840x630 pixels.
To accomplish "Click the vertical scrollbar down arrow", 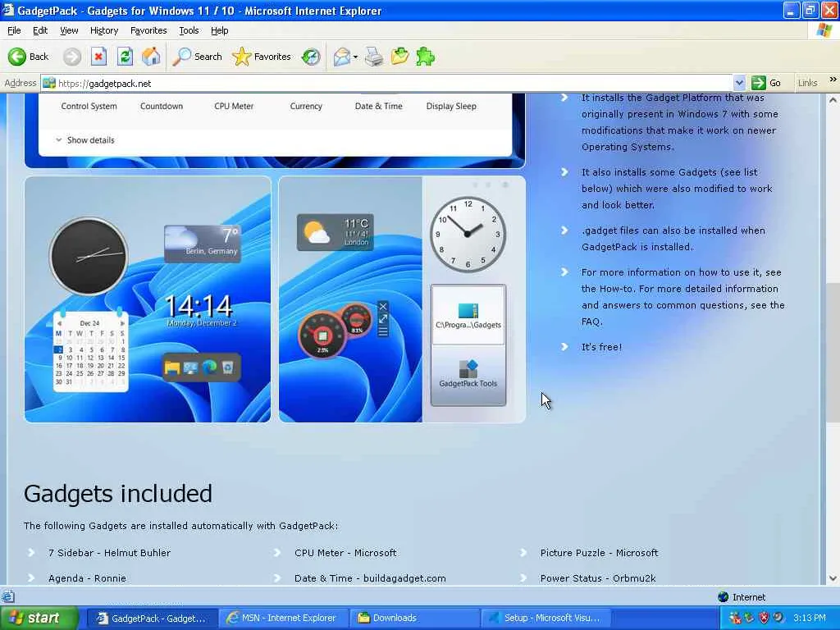I will tap(833, 578).
